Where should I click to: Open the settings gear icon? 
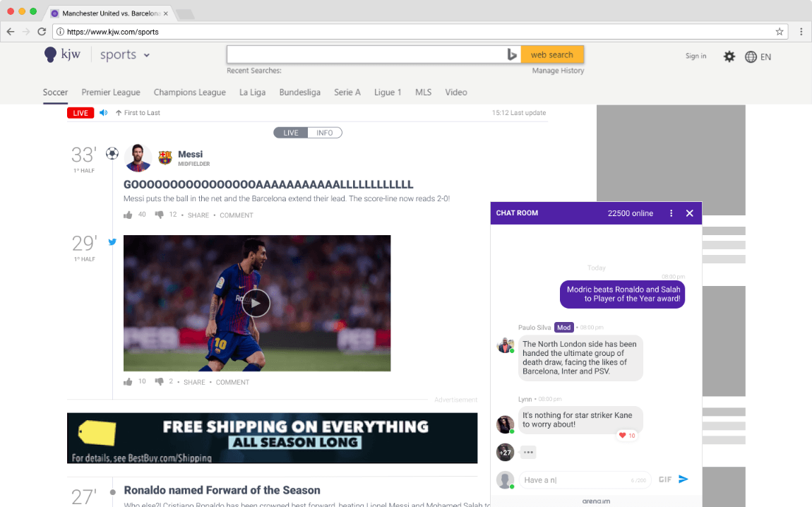(x=729, y=56)
